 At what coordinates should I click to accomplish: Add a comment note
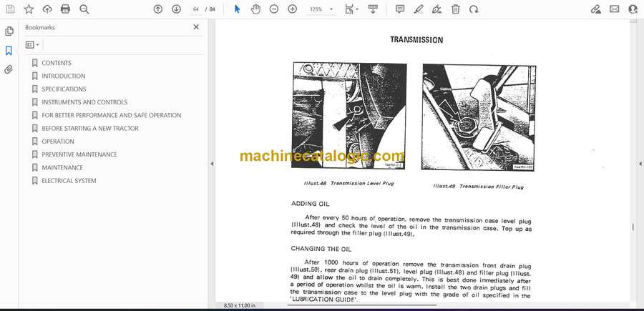(x=400, y=9)
